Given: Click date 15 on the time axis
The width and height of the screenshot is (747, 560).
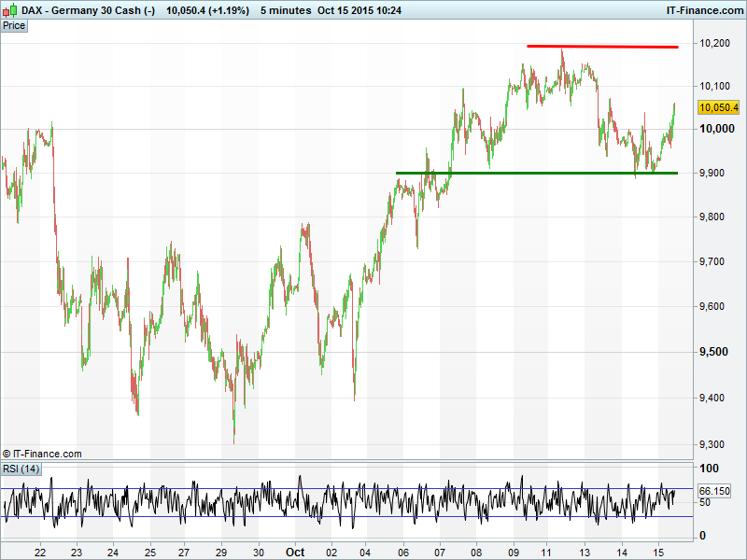Looking at the screenshot, I should click(657, 552).
